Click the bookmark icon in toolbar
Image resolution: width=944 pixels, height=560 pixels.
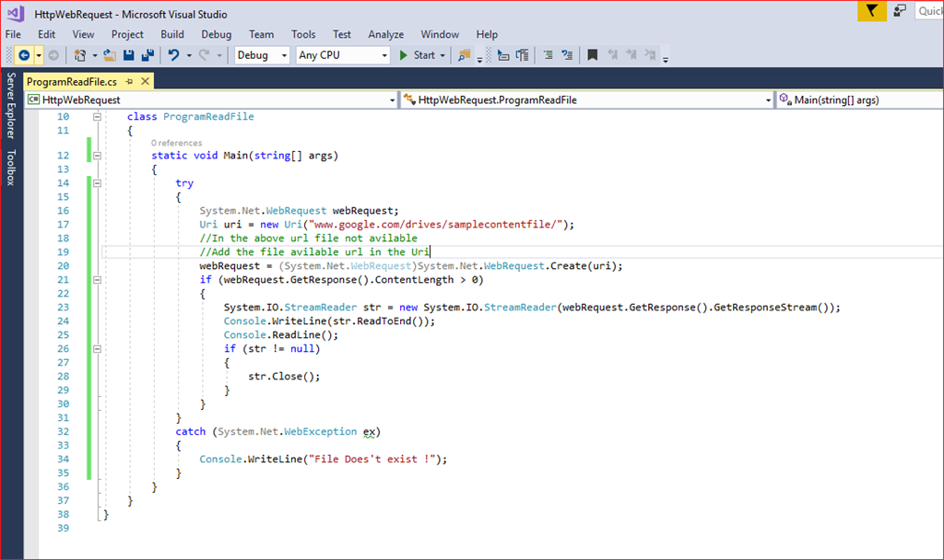pos(593,55)
